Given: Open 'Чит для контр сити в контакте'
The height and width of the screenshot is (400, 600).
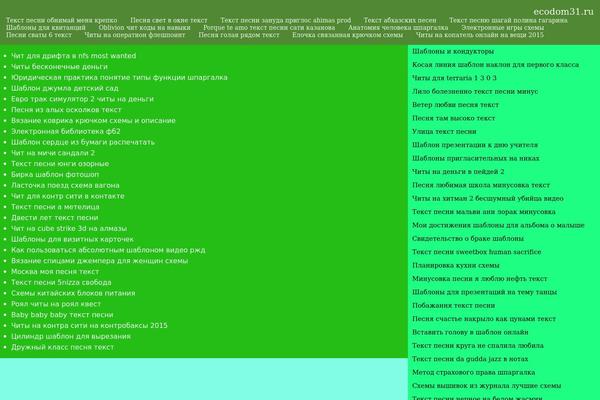Looking at the screenshot, I should click(68, 196).
